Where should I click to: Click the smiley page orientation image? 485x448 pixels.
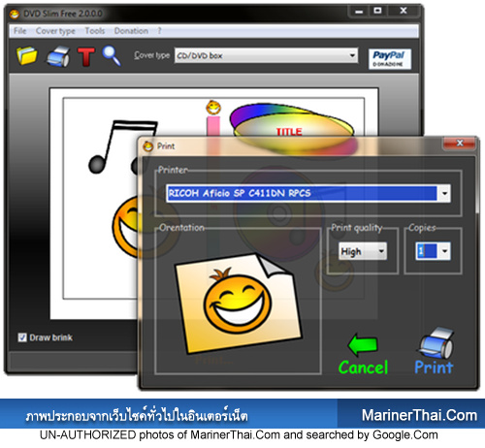coord(239,303)
